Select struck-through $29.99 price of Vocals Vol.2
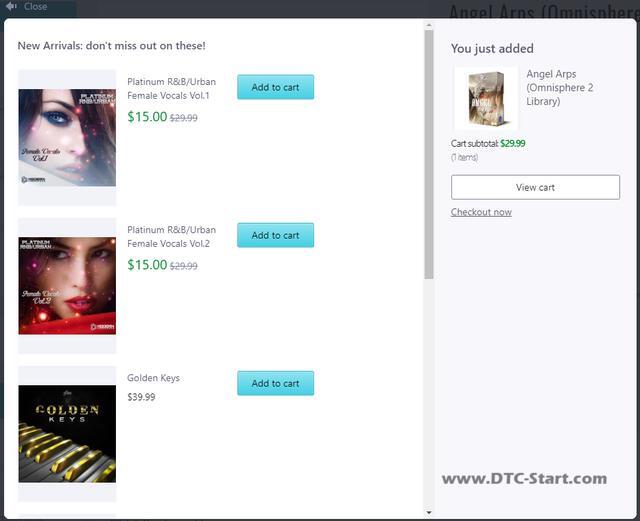 [184, 266]
